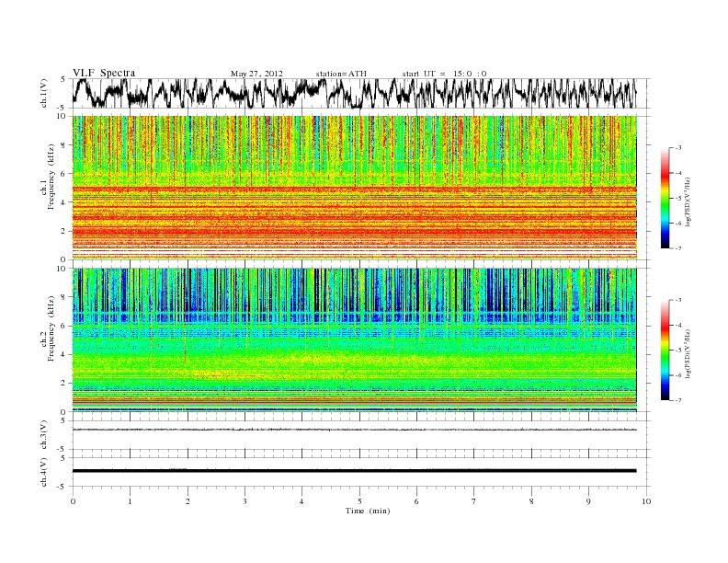Click the 'VLF Spectra' title text
Viewport: 728px width, 563px height.
point(104,73)
